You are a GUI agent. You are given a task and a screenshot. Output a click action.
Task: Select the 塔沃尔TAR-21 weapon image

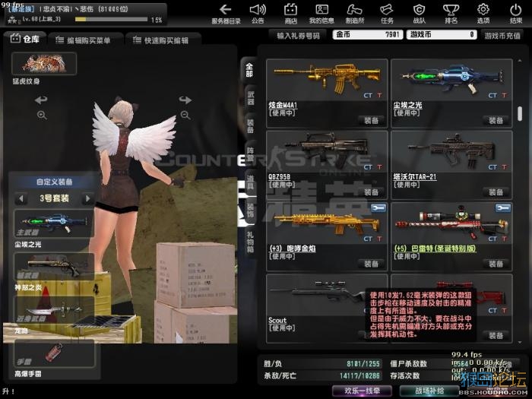point(451,151)
